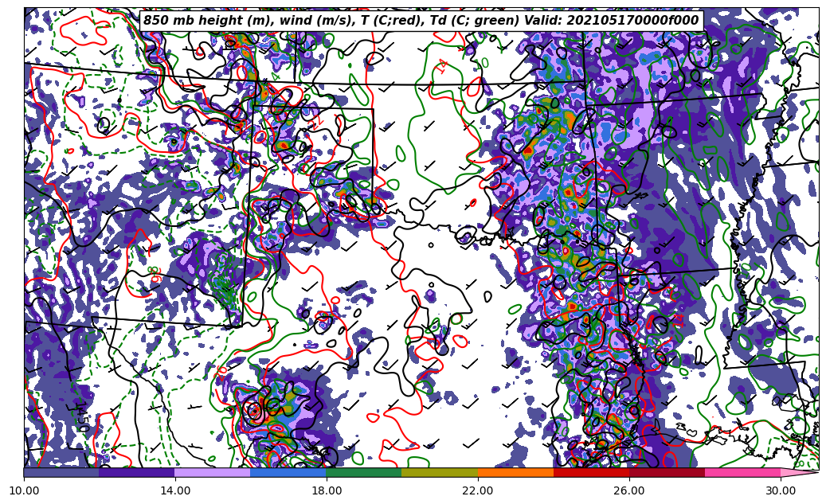Select the 26.00 colorbar tick label

629,491
